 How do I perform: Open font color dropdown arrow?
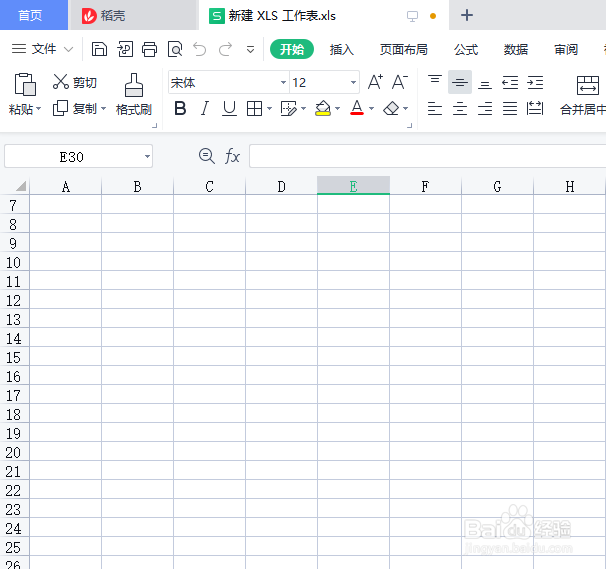371,109
